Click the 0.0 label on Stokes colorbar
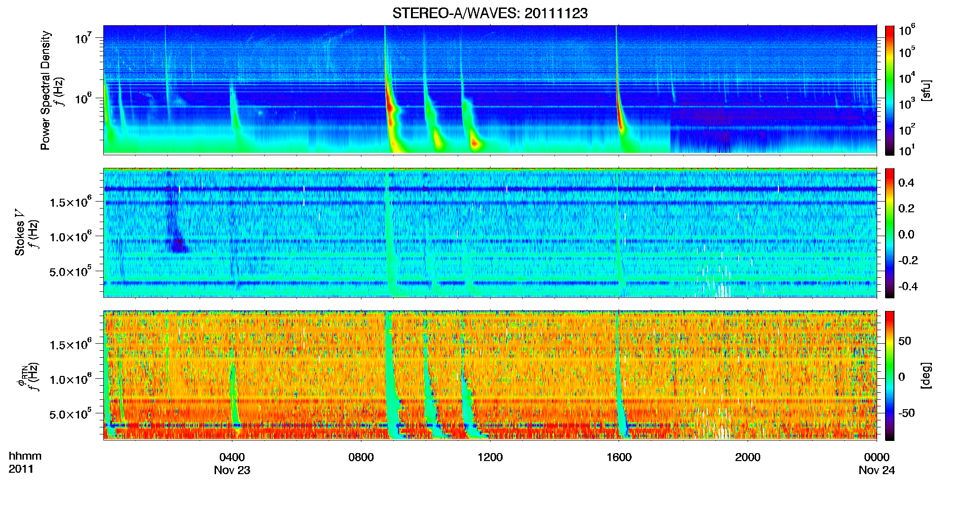 (906, 234)
